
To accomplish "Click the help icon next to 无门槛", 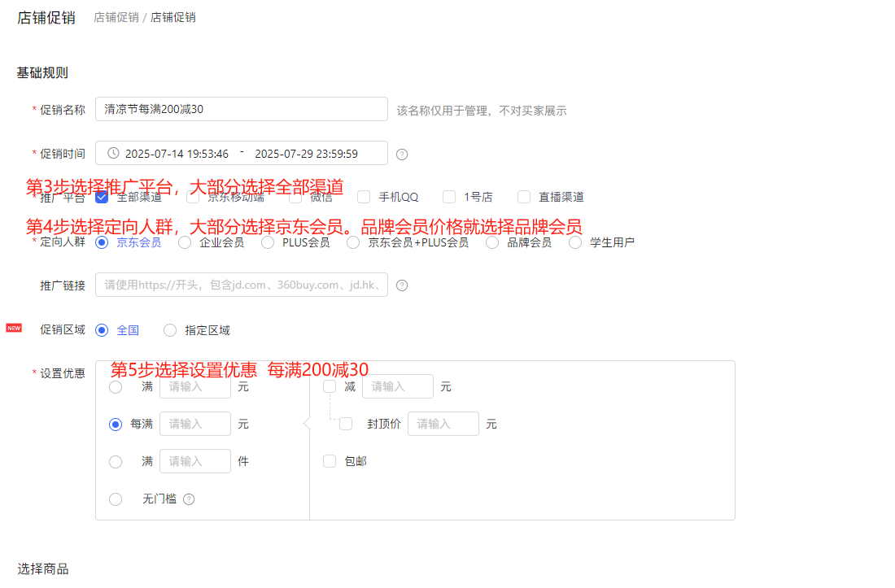I will 189,499.
